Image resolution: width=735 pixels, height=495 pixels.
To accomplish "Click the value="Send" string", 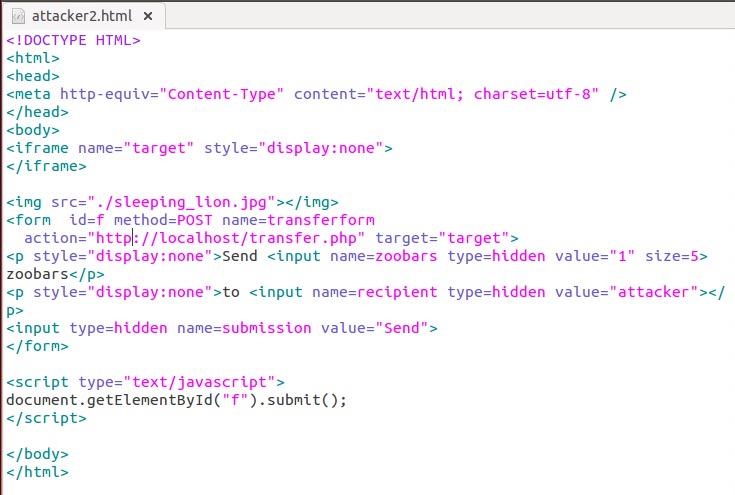I will coord(375,328).
